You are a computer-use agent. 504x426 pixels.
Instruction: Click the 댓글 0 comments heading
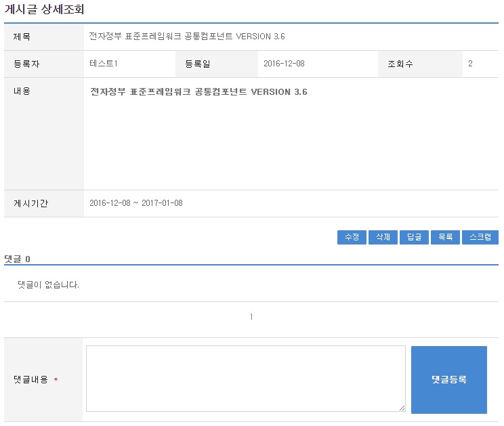18,259
